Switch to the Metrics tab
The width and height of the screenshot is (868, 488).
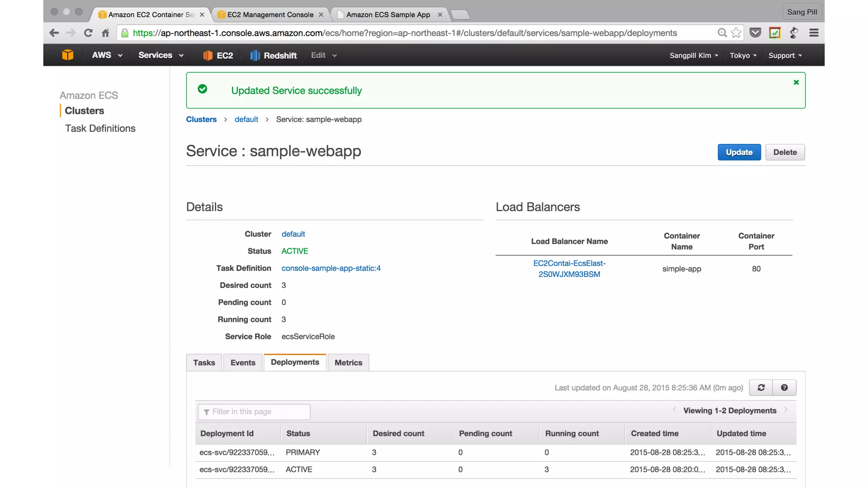[348, 363]
